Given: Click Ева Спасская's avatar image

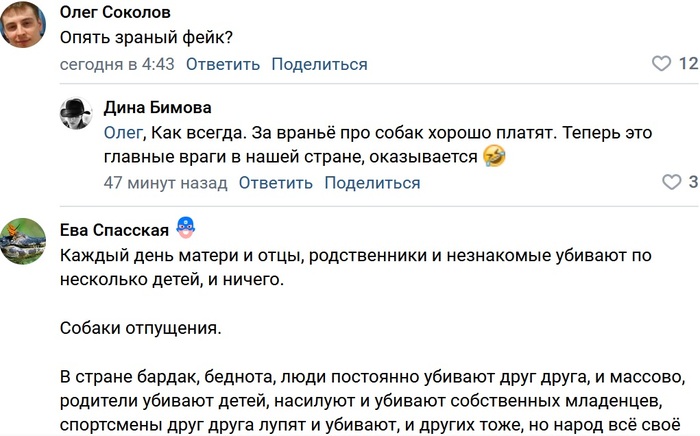Looking at the screenshot, I should (23, 241).
